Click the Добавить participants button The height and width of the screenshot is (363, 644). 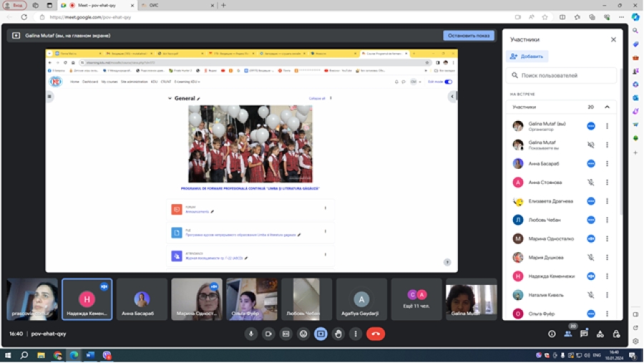(527, 56)
